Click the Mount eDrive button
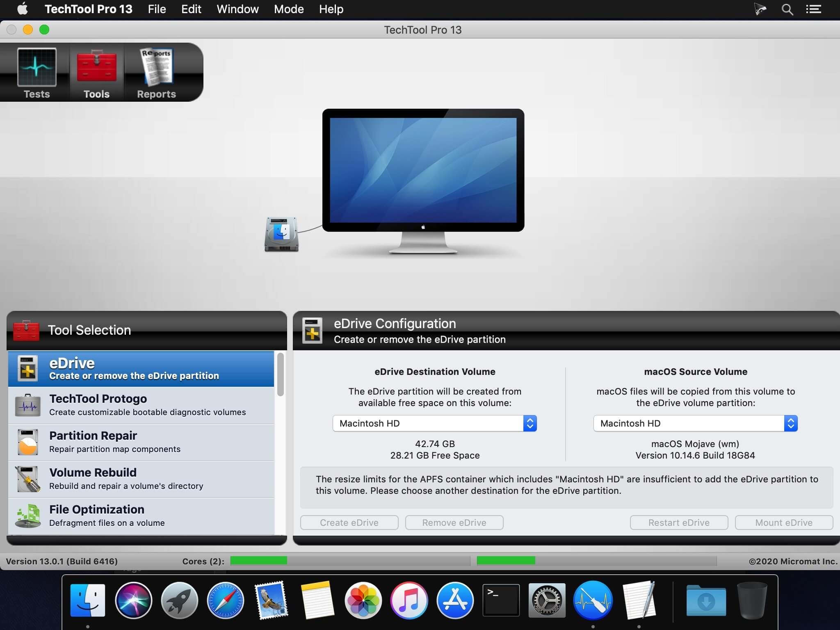Viewport: 840px width, 630px height. [784, 523]
